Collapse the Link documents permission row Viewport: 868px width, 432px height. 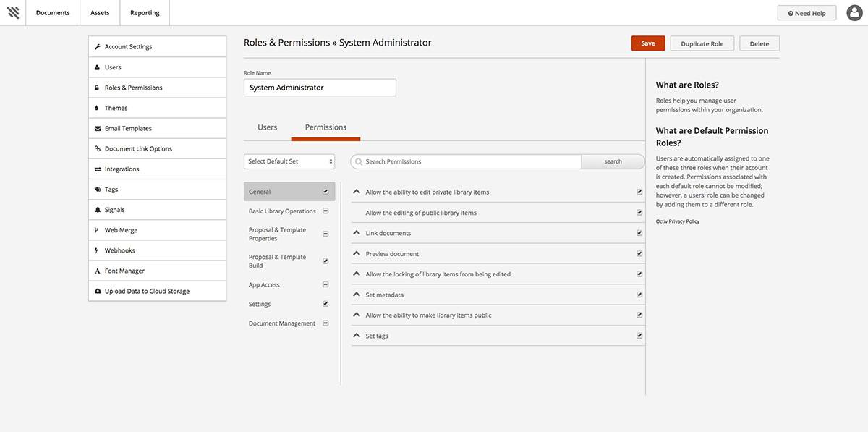tap(357, 233)
